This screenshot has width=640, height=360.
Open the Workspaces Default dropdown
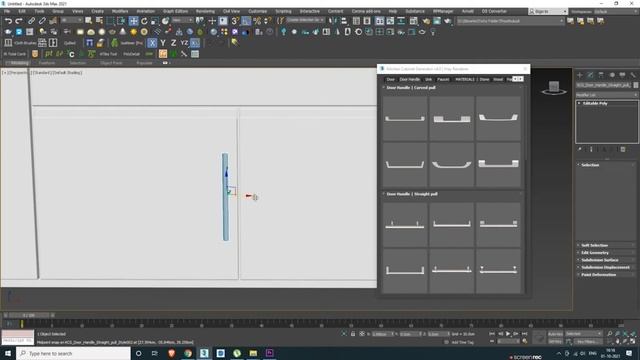coord(616,12)
